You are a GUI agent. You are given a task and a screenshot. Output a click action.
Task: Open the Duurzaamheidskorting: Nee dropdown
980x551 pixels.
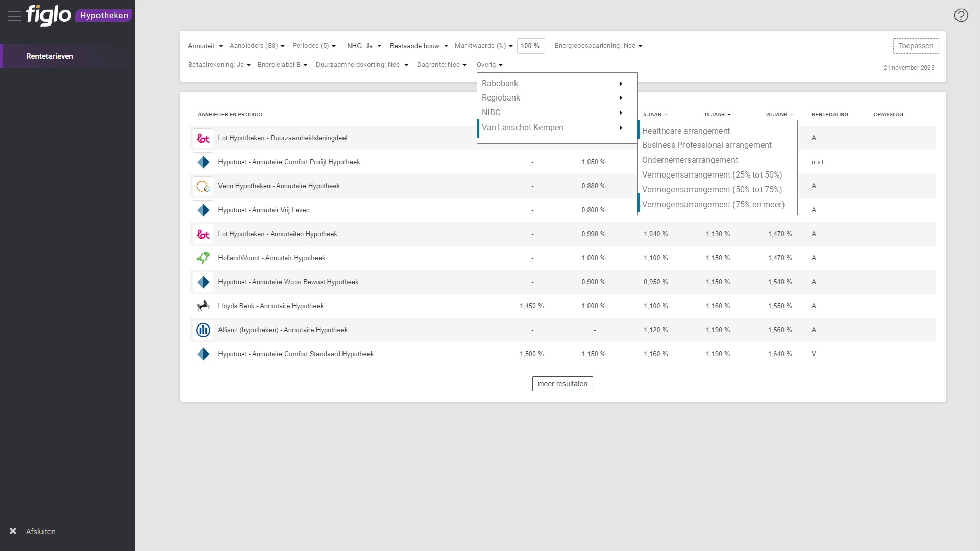tap(362, 65)
